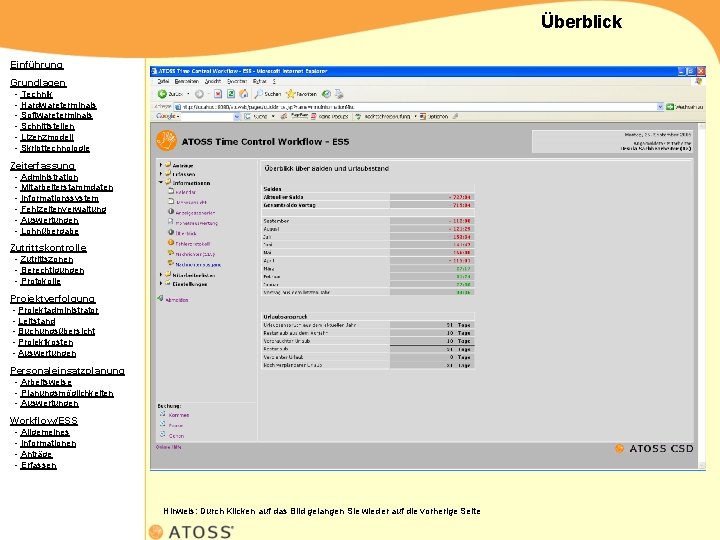Click the red Stop icon in IE toolbar
The width and height of the screenshot is (720, 540).
[x=218, y=94]
